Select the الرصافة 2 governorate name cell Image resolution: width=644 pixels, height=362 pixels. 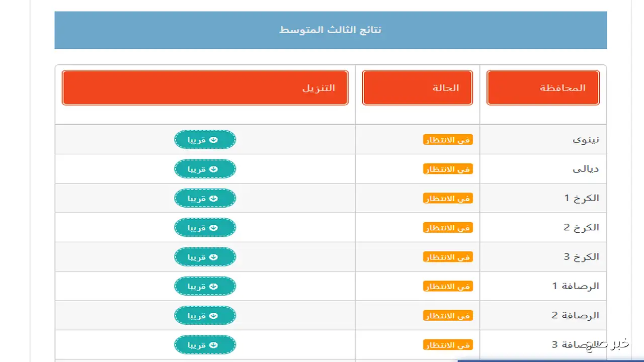coord(575,316)
